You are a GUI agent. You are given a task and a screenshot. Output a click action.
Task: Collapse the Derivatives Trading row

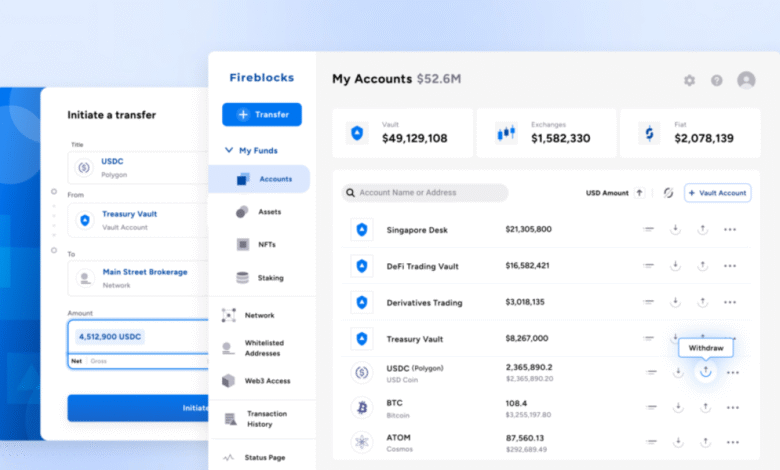(648, 302)
